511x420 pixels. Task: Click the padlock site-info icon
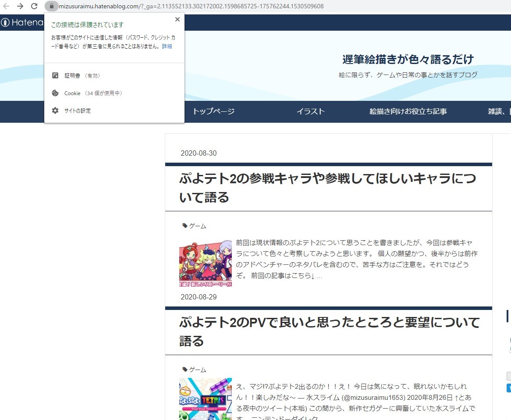(51, 6)
